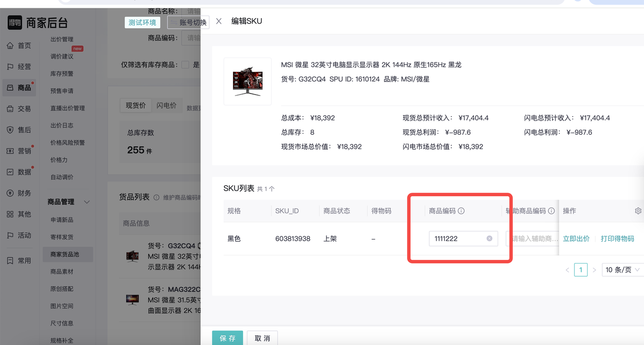This screenshot has height=345, width=644.
Task: Click the 测试环境 tag
Action: click(x=142, y=23)
